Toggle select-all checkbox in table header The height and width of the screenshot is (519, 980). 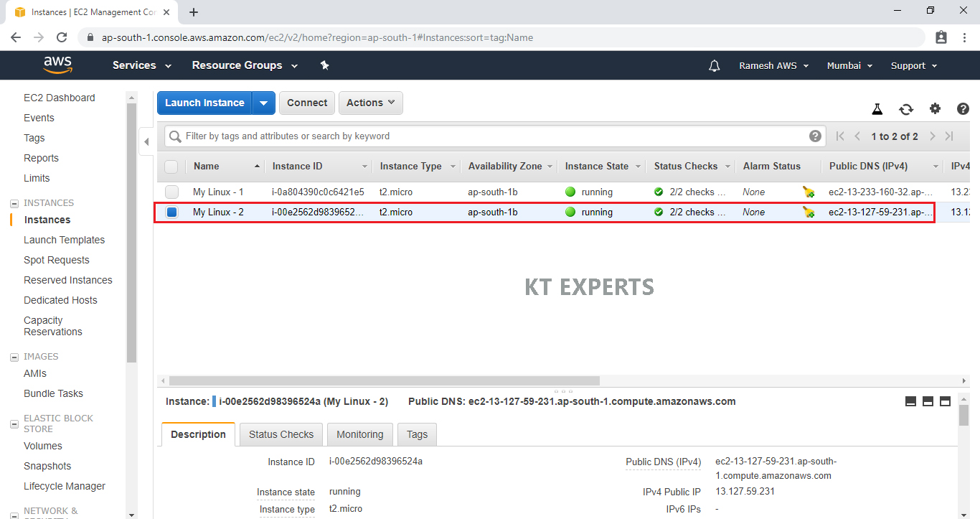(171, 167)
